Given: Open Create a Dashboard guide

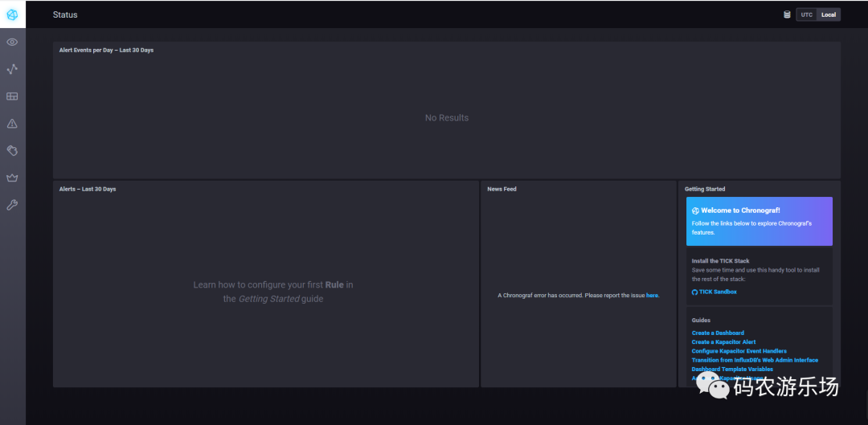Looking at the screenshot, I should 718,333.
